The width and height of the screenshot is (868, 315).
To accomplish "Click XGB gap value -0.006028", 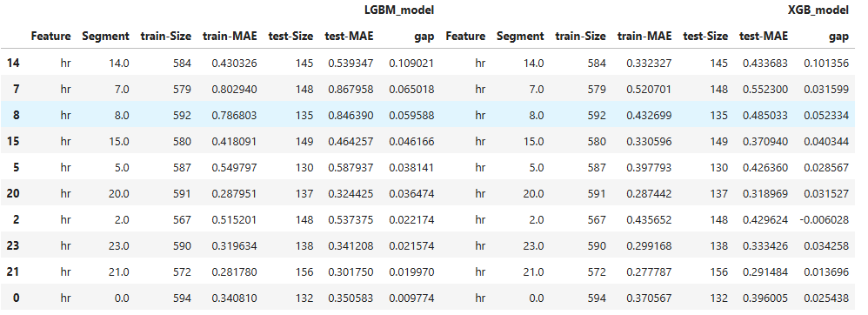I will pyautogui.click(x=825, y=220).
